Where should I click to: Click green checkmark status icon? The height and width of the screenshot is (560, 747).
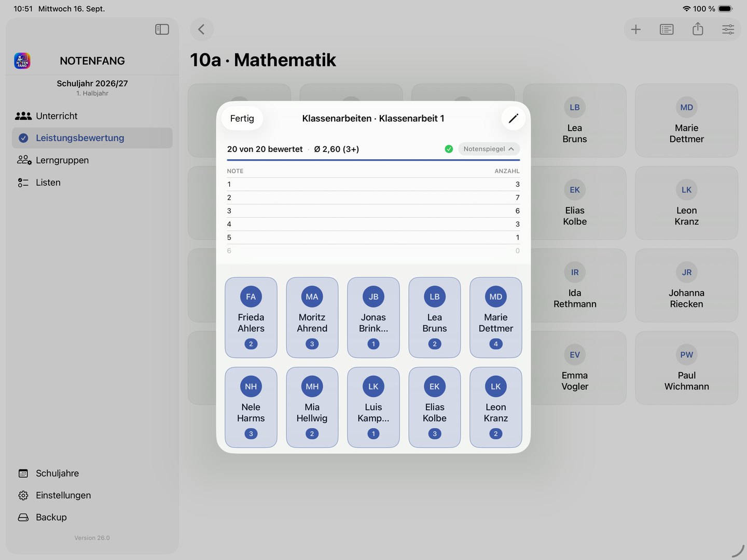click(449, 149)
